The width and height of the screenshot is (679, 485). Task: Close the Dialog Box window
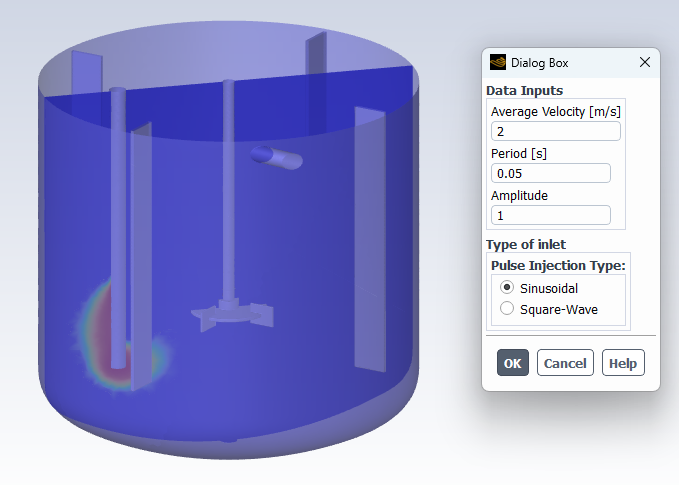tap(645, 62)
